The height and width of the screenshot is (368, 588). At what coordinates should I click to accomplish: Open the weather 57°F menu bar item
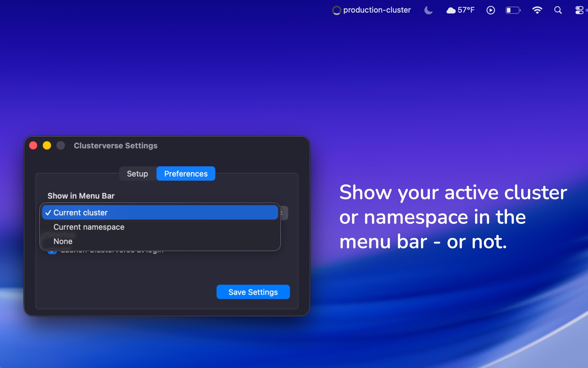(x=460, y=10)
